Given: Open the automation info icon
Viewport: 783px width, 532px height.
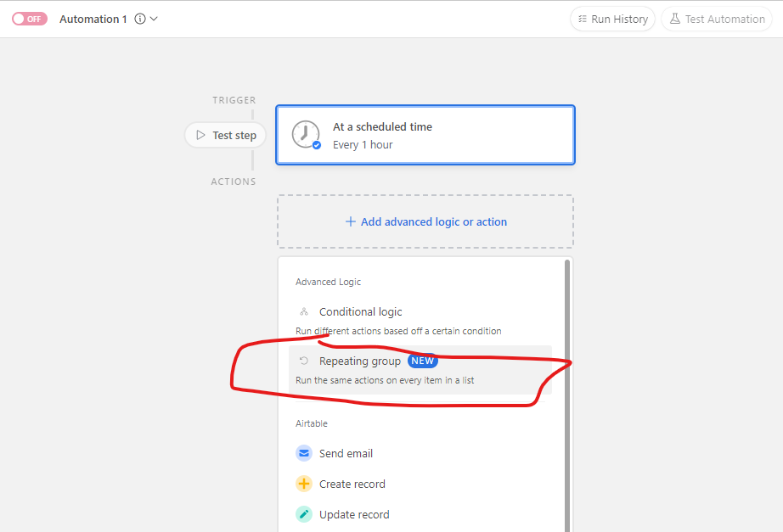Looking at the screenshot, I should coord(140,19).
